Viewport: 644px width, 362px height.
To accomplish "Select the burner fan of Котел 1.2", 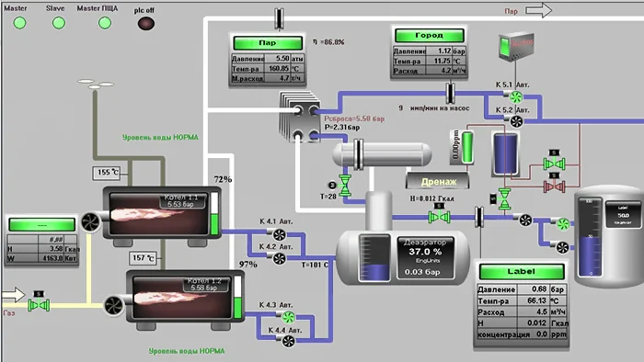I will [113, 305].
